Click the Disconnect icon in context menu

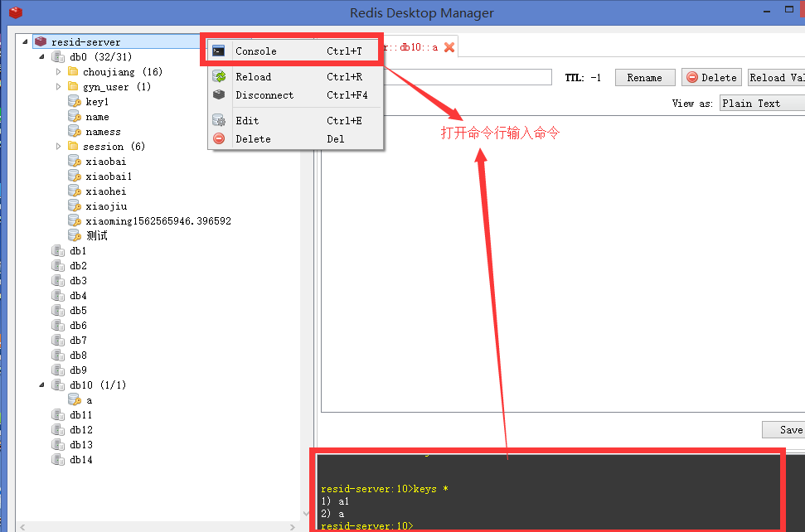click(219, 94)
